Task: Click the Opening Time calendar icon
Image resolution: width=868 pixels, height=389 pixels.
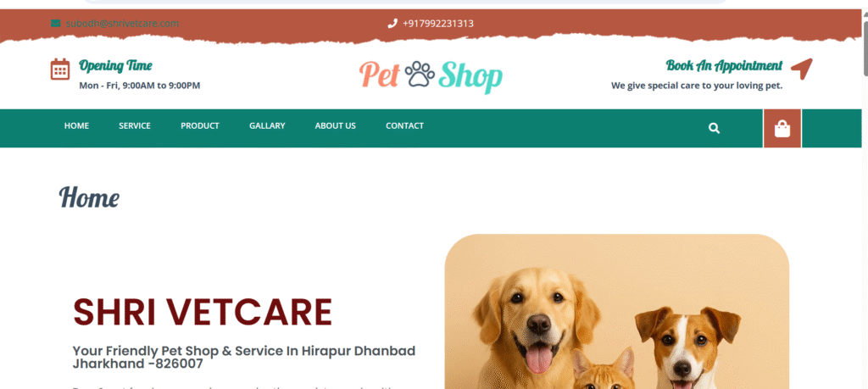Action: coord(60,69)
